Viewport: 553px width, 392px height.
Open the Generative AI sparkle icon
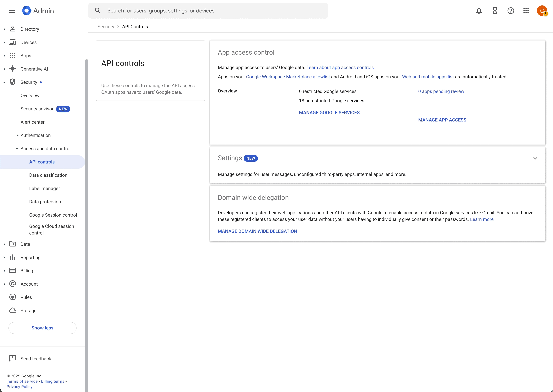click(x=13, y=69)
